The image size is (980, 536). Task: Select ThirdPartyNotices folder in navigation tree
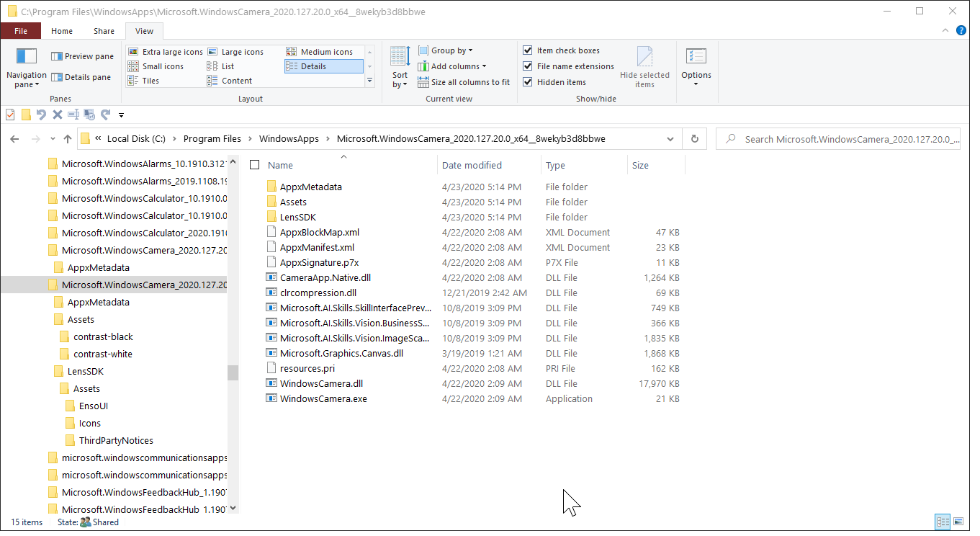click(116, 440)
